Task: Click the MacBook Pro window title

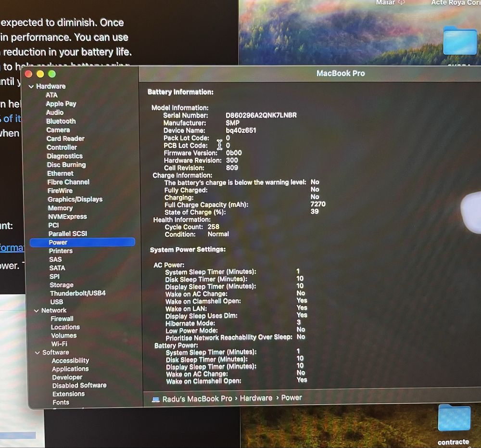Action: click(341, 74)
